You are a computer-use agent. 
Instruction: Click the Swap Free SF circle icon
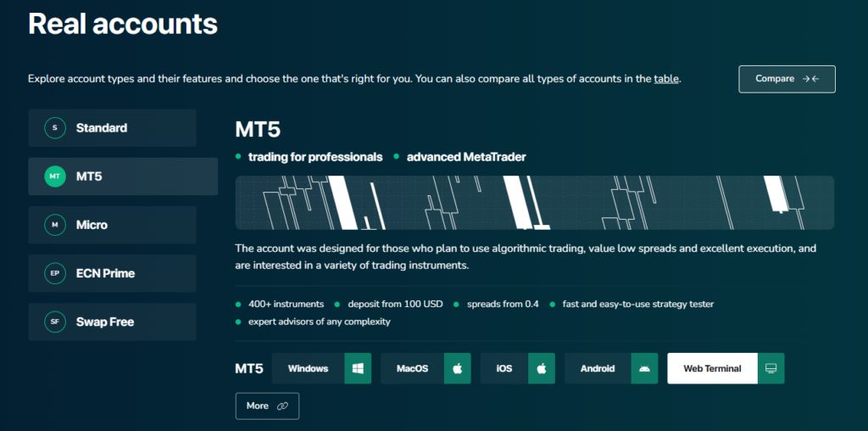pyautogui.click(x=55, y=322)
